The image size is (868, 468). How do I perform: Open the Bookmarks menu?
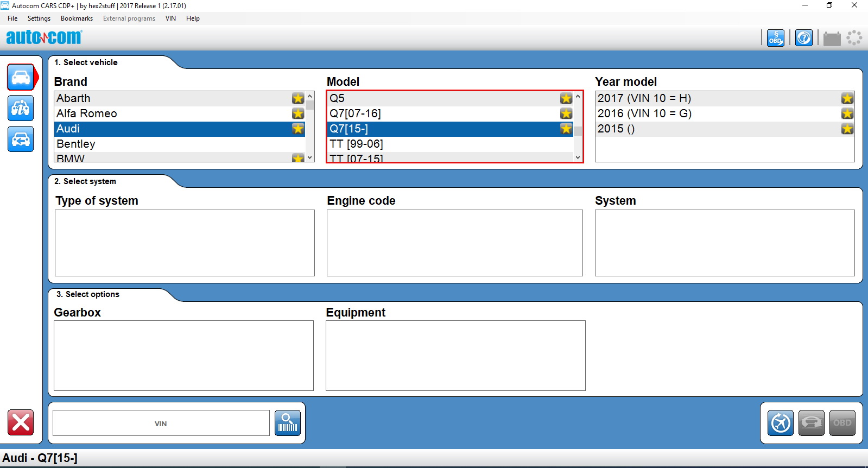(77, 18)
